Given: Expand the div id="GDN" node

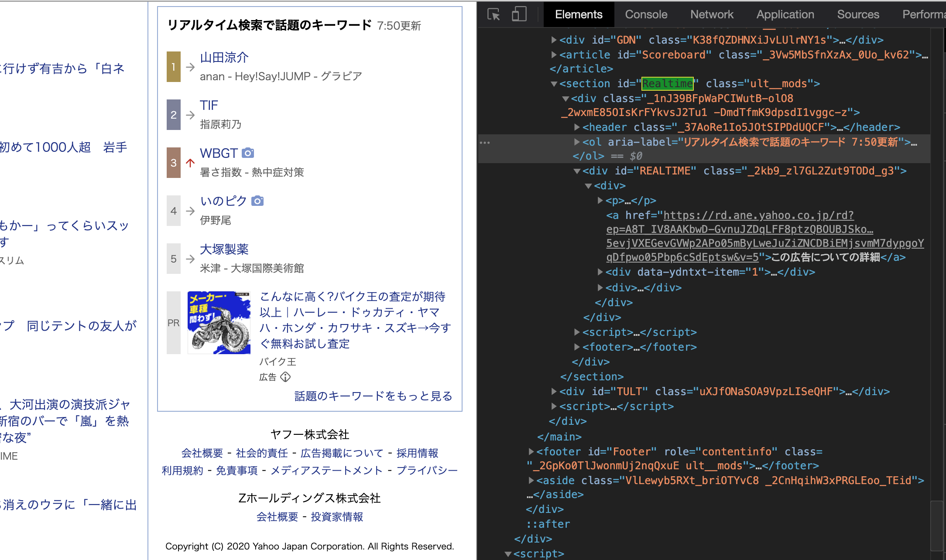Looking at the screenshot, I should click(554, 40).
